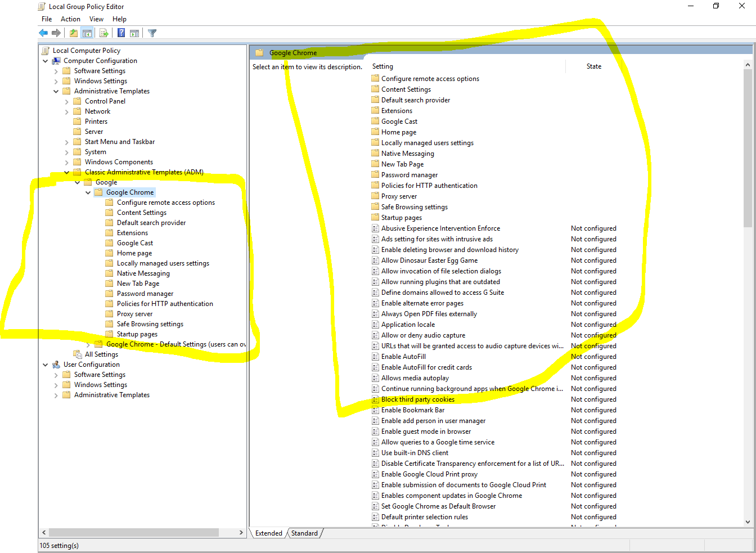Collapse Administrative Templates under Computer Configuration
This screenshot has height=553, width=756.
click(56, 91)
